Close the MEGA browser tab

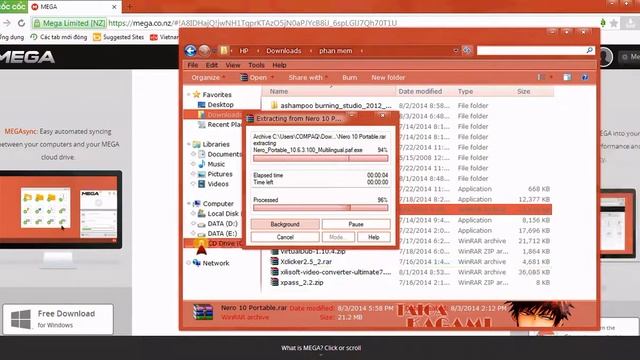click(114, 7)
